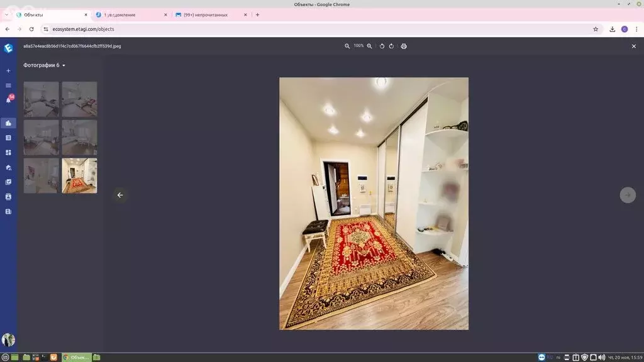The height and width of the screenshot is (362, 644).
Task: Zoom out the photo with the magnifier minus icon
Action: click(x=347, y=46)
